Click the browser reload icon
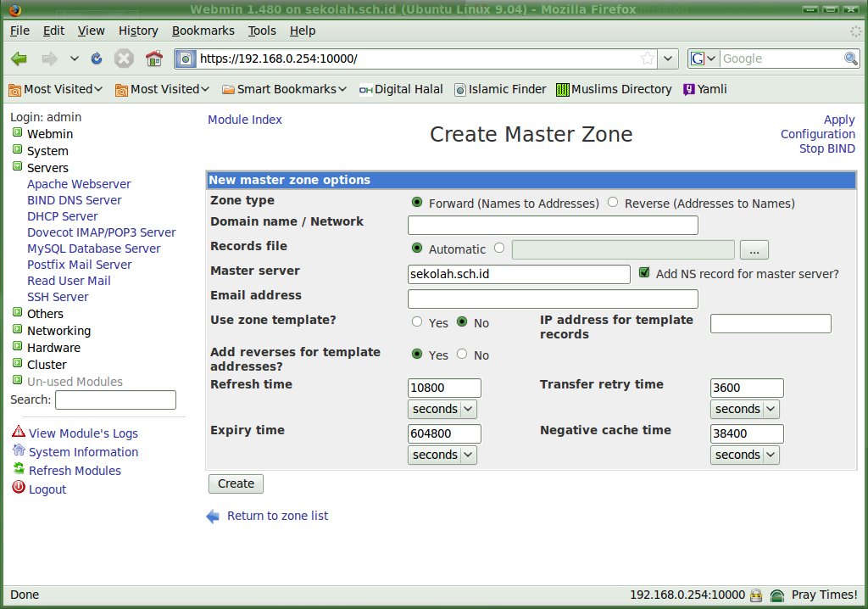This screenshot has width=868, height=609. [x=97, y=59]
